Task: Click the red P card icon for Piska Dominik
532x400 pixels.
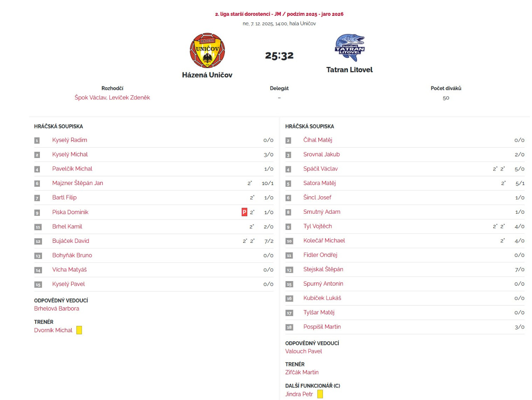Action: tap(244, 212)
